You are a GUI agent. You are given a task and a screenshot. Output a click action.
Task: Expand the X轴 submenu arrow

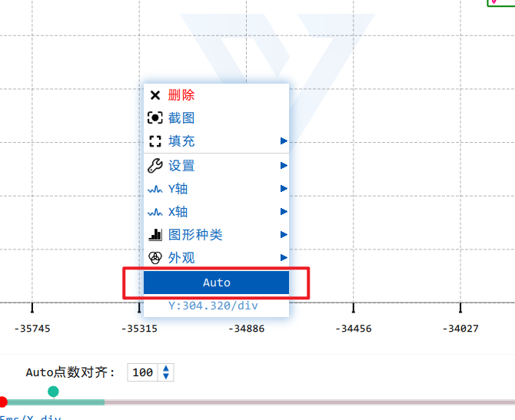[284, 212]
